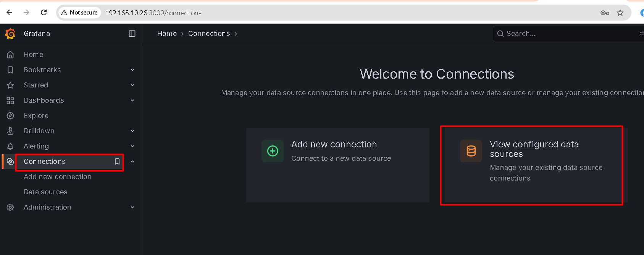Screen dimensions: 644x255
Task: Collapse the Connections section chevron
Action: click(132, 161)
